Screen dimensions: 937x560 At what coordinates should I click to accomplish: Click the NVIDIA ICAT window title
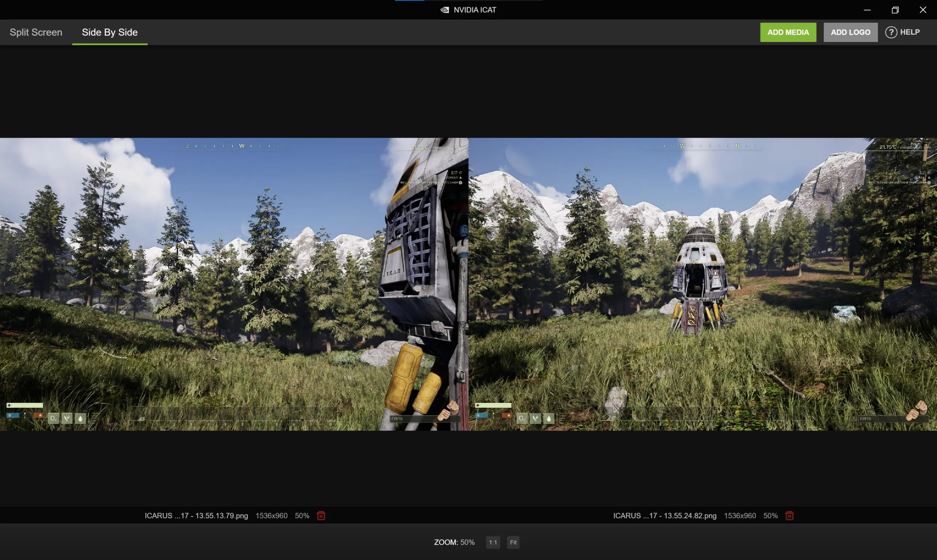click(x=475, y=10)
